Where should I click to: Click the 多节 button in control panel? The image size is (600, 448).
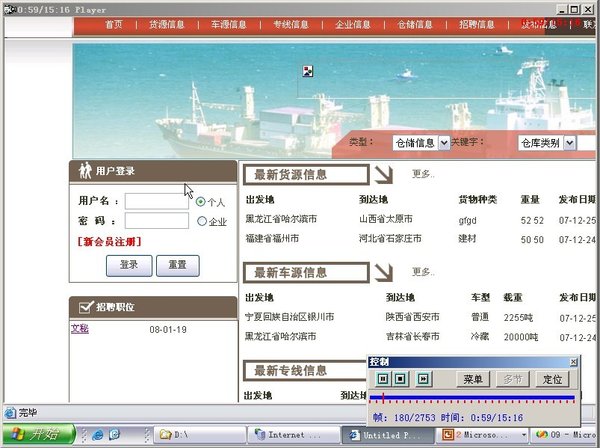[513, 379]
